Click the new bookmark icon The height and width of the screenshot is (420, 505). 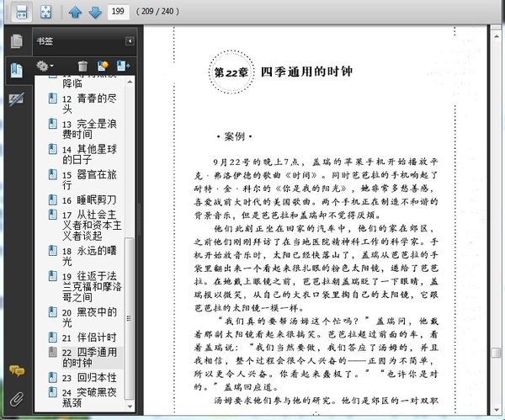[x=103, y=66]
